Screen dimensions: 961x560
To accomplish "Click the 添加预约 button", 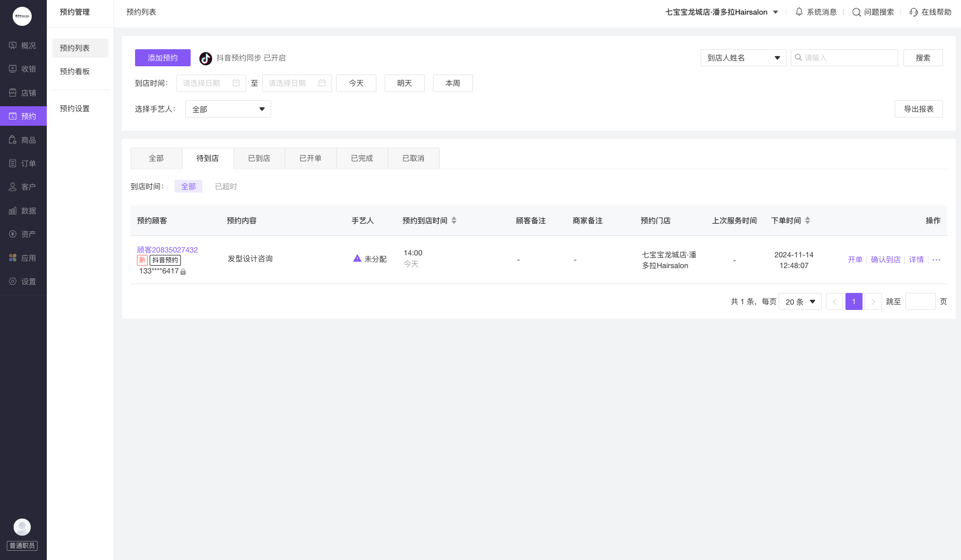I will tap(163, 58).
